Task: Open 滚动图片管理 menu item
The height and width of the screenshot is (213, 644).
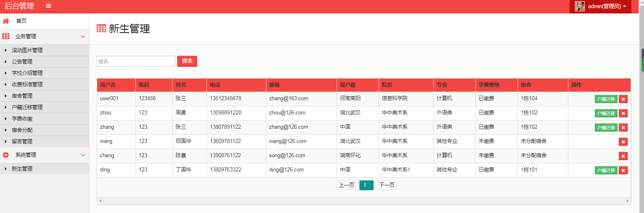Action: [x=45, y=50]
